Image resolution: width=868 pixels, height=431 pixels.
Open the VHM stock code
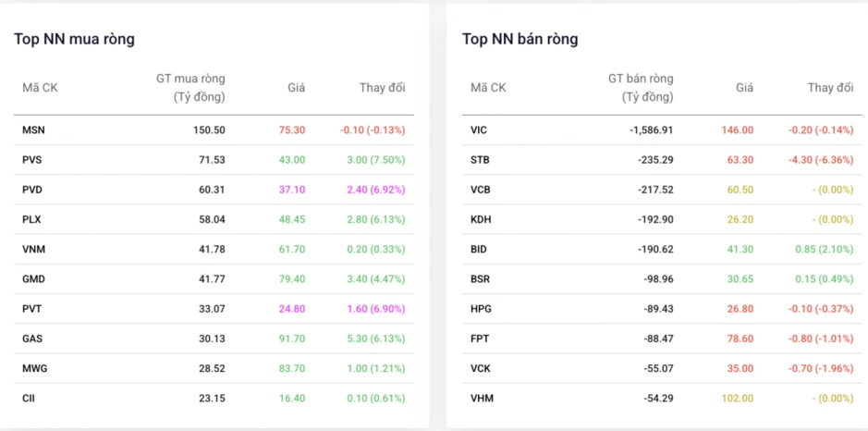coord(482,399)
